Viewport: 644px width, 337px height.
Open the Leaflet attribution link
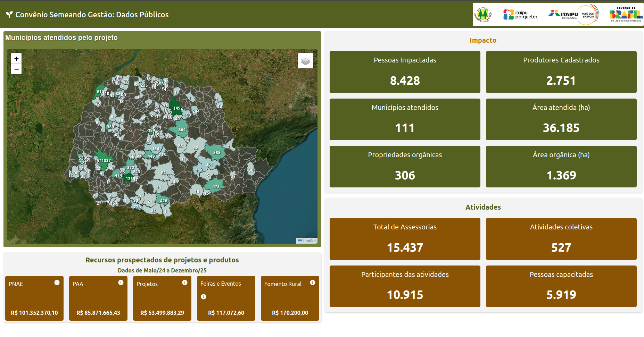309,241
